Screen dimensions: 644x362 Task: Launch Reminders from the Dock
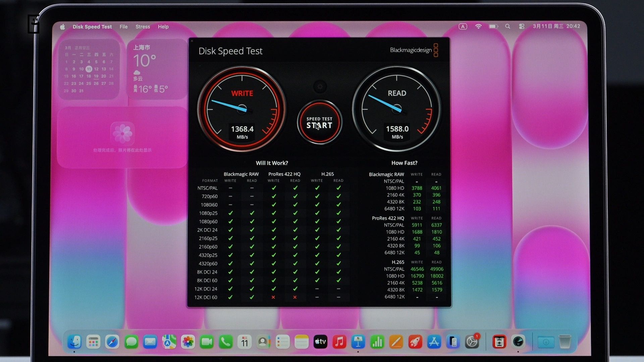point(282,342)
